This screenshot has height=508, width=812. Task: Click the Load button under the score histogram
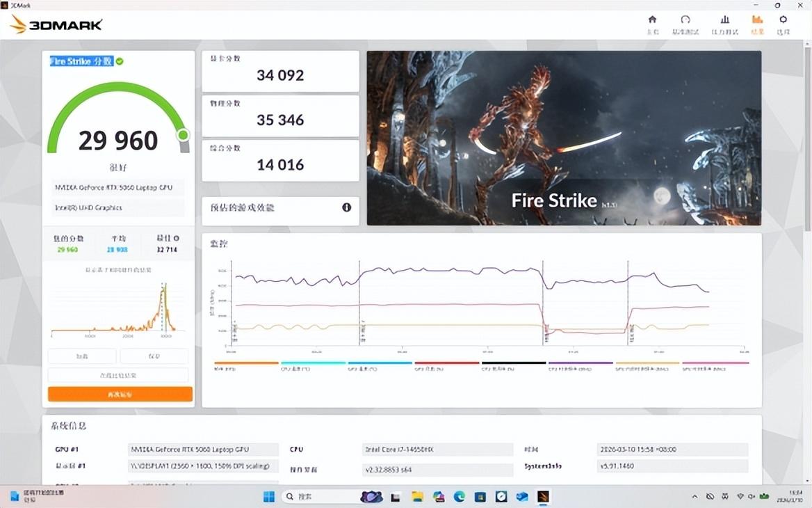[x=82, y=356]
